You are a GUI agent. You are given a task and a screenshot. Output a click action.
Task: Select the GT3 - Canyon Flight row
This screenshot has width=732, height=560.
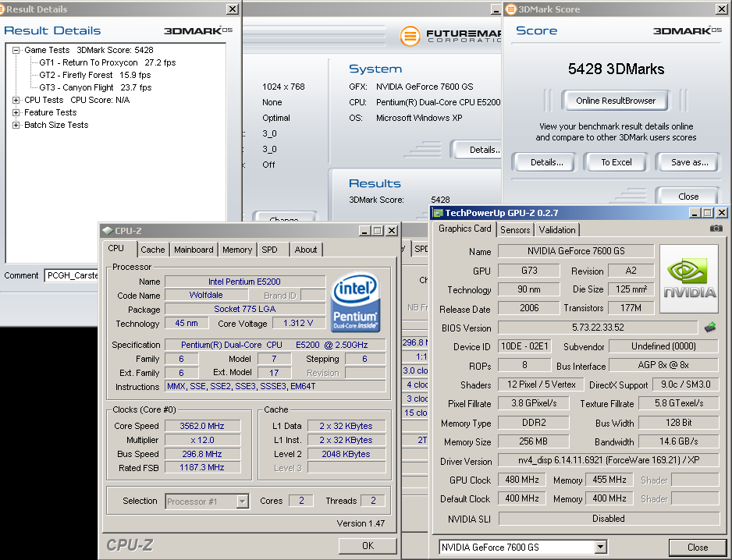click(95, 87)
